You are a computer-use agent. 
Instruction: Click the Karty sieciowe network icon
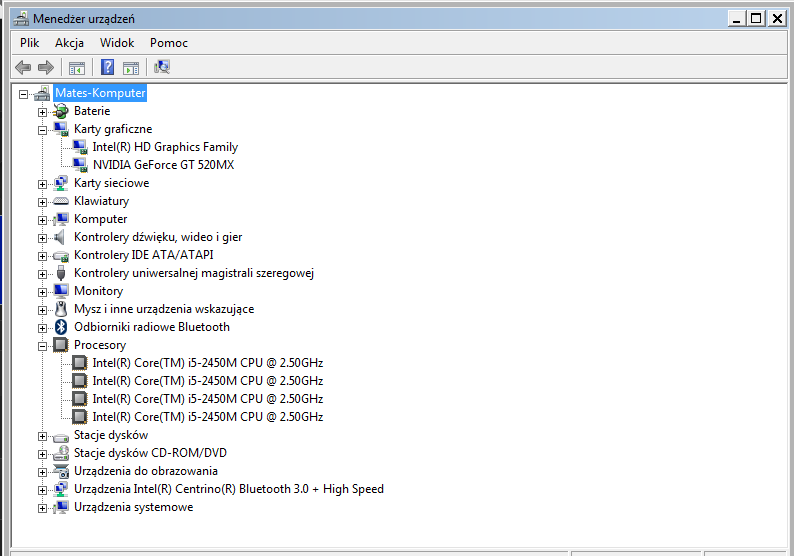coord(61,183)
